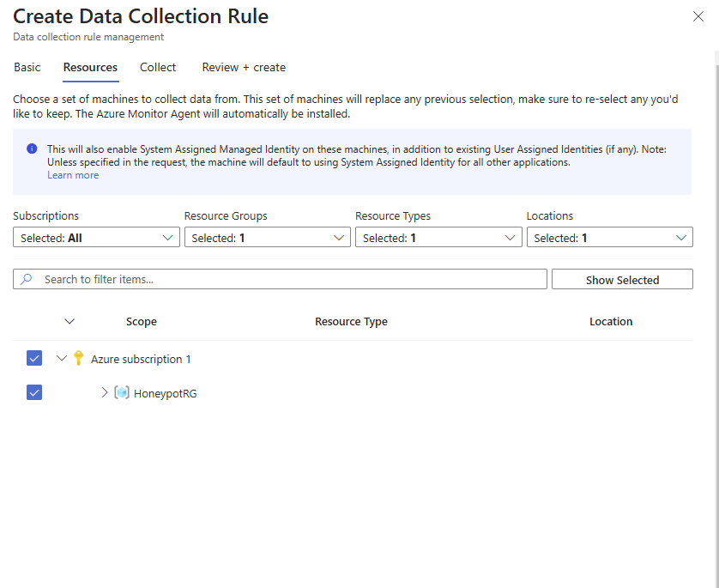Viewport: 719px width, 588px height.
Task: Click the yellow key subscription icon
Action: pos(78,358)
